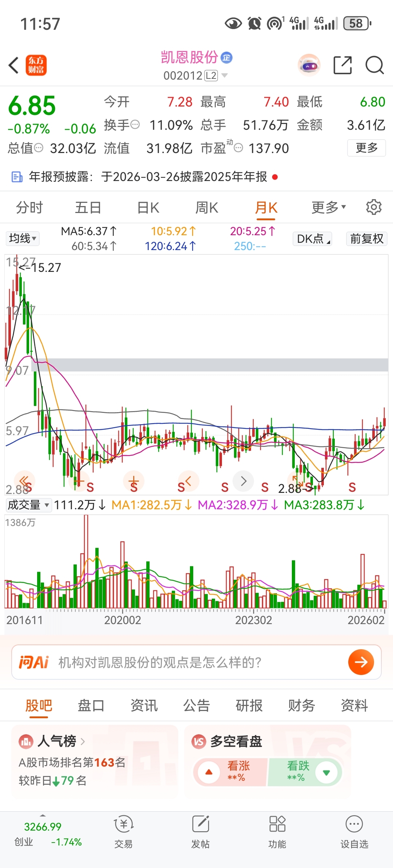Open the 资讯 tab
The width and height of the screenshot is (393, 868).
click(144, 706)
